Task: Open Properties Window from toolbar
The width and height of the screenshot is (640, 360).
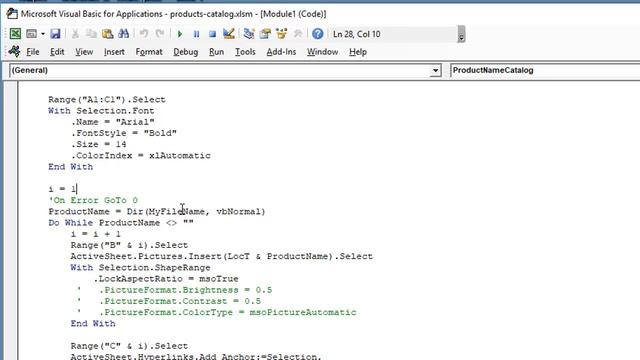Action: 265,34
